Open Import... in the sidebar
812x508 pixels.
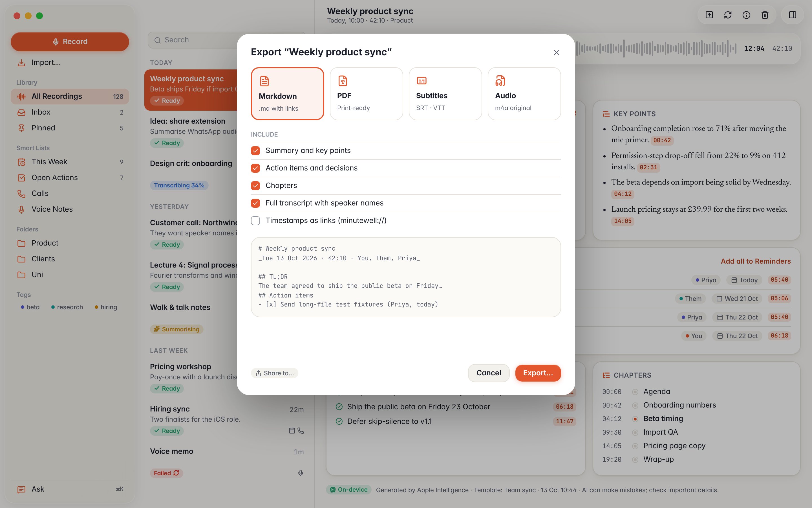pyautogui.click(x=70, y=62)
